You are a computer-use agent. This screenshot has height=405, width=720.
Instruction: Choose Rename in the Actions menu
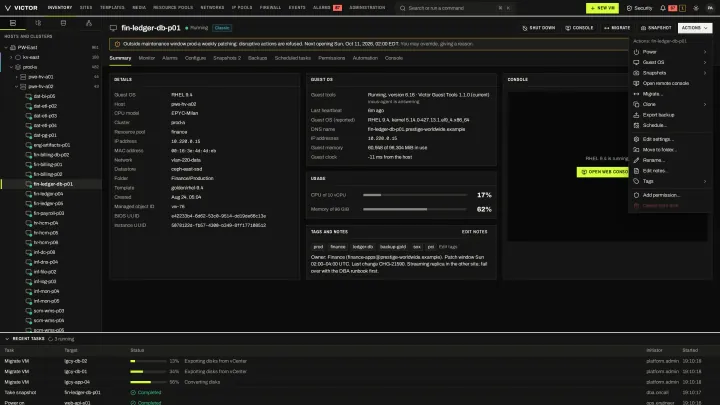pyautogui.click(x=670, y=160)
